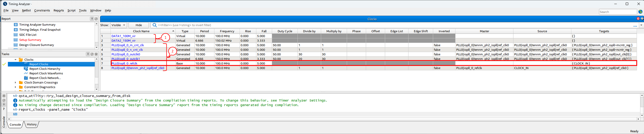Collapse the Clocks folder in Tasks
The width and height of the screenshot is (644, 134).
coord(16,60)
